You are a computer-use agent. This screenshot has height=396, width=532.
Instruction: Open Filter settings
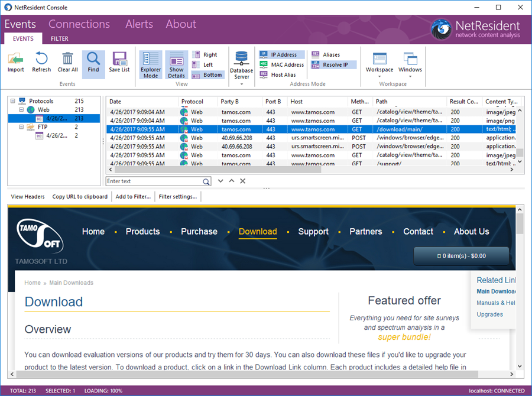(178, 196)
